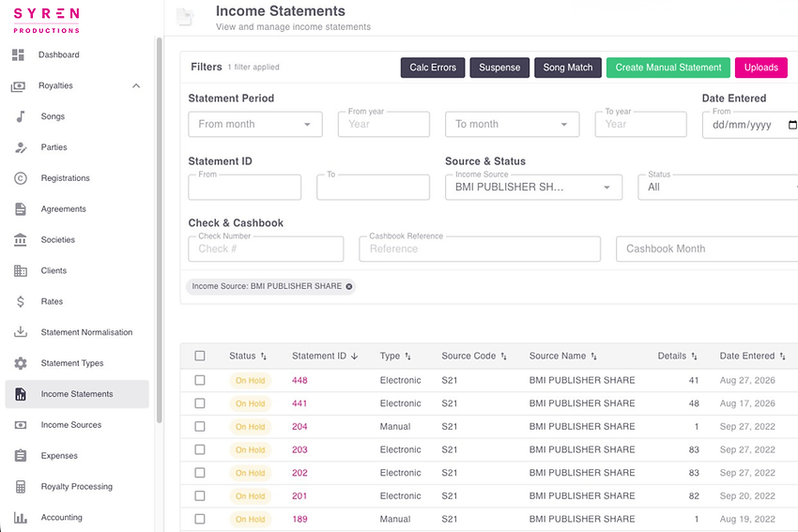Click the Parties person-edit icon
Viewport: 798px width, 532px height.
point(21,147)
